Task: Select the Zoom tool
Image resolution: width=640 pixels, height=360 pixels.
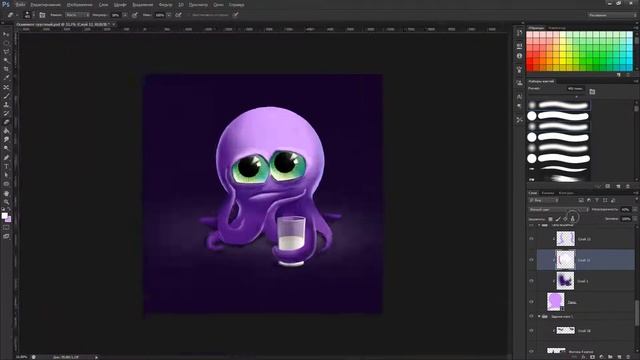Action: 6,202
